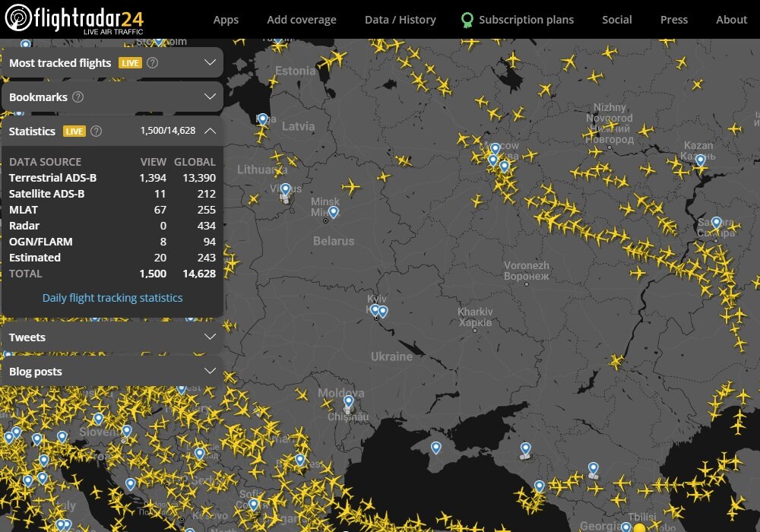Click help icon beside Most tracked flights
The height and width of the screenshot is (532, 760).
coord(152,62)
